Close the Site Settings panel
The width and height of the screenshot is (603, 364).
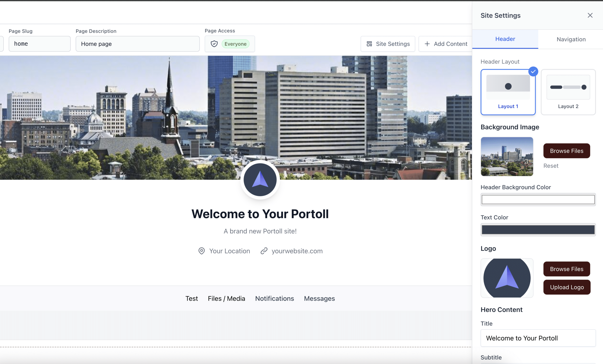click(590, 15)
